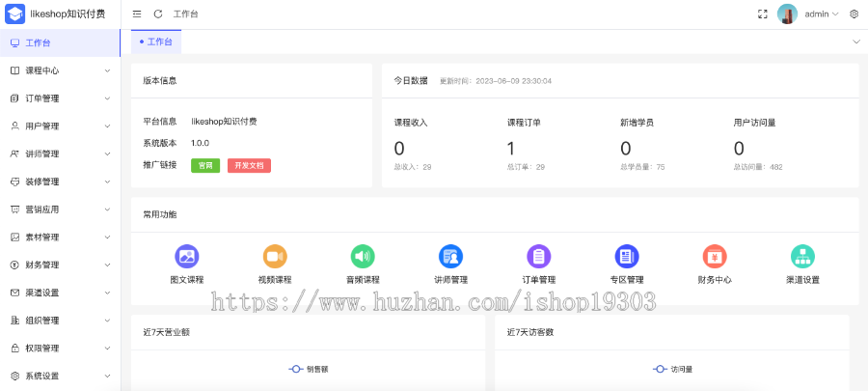Screen dimensions: 868x391
Task: Click the 总学员量：75 text
Action: [x=642, y=167]
